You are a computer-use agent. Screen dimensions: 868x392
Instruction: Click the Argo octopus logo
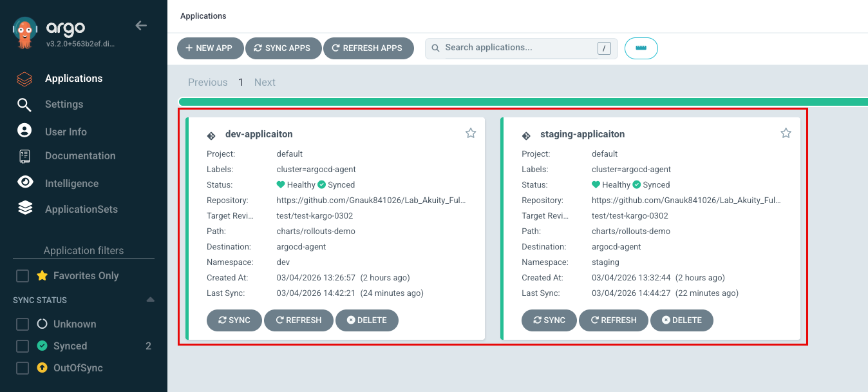[x=25, y=34]
